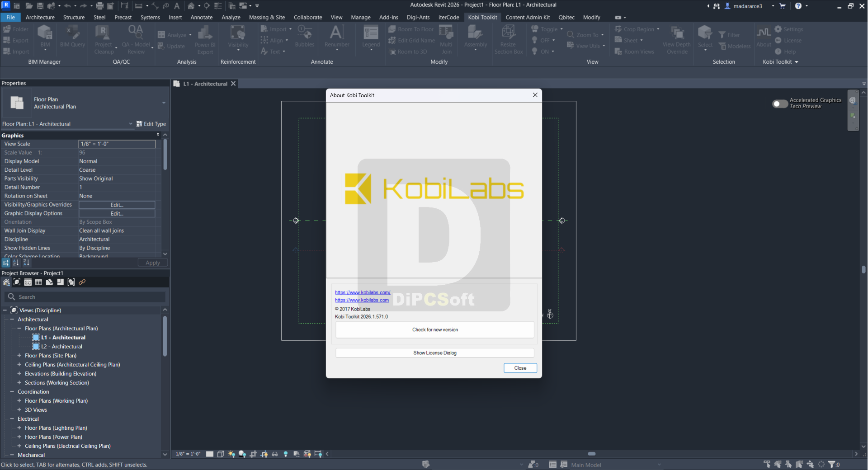
Task: Click the view scale 1/8" = 1'-0" in view control bar
Action: 188,454
